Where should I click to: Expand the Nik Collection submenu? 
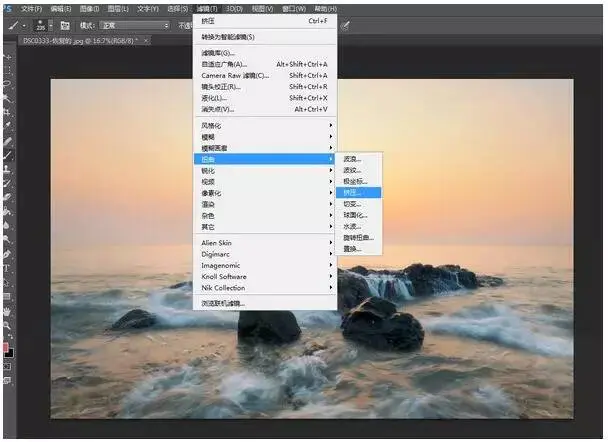coord(265,288)
